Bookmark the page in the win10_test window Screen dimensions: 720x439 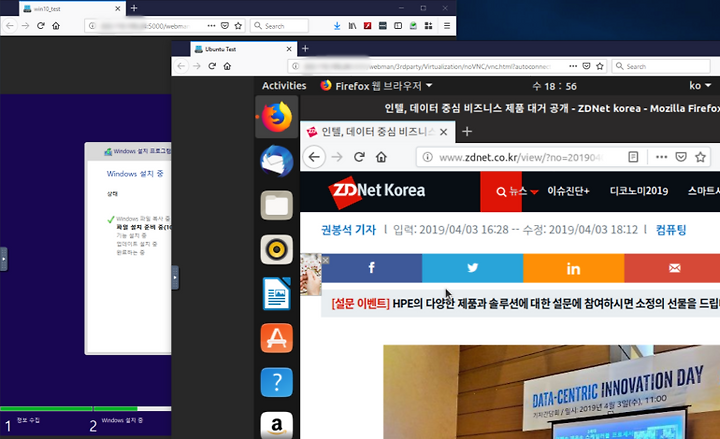[x=238, y=26]
